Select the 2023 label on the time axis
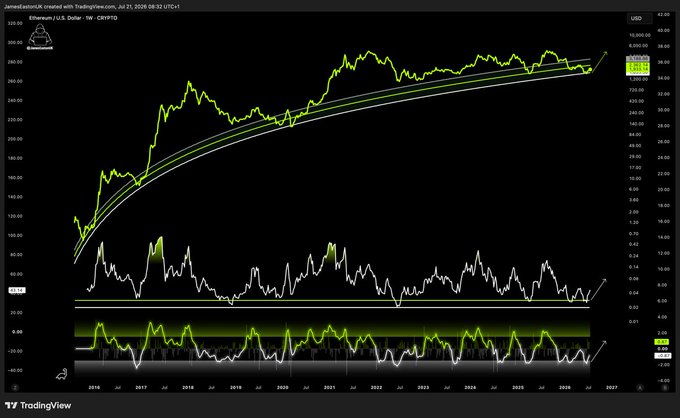Viewport: 680px width, 418px height. [x=423, y=387]
